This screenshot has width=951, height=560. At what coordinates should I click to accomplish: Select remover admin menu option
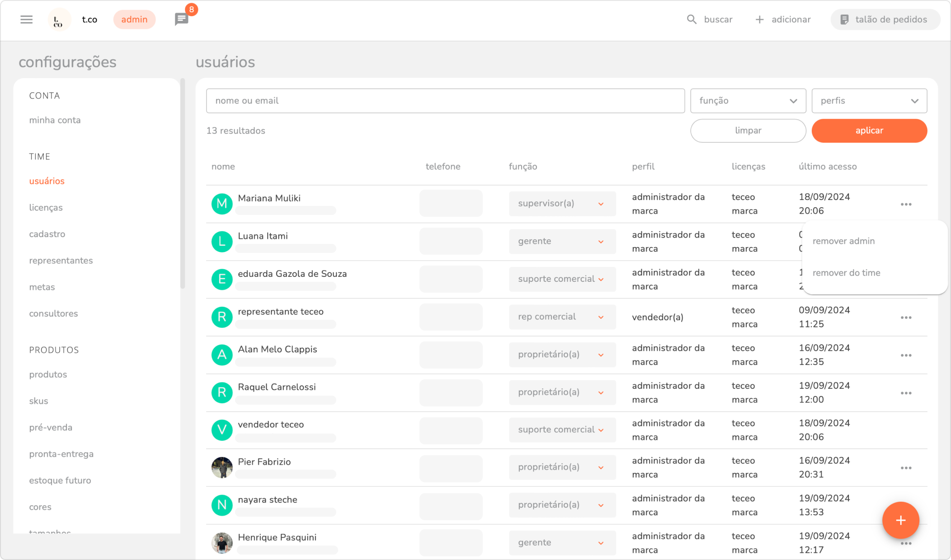pos(843,241)
